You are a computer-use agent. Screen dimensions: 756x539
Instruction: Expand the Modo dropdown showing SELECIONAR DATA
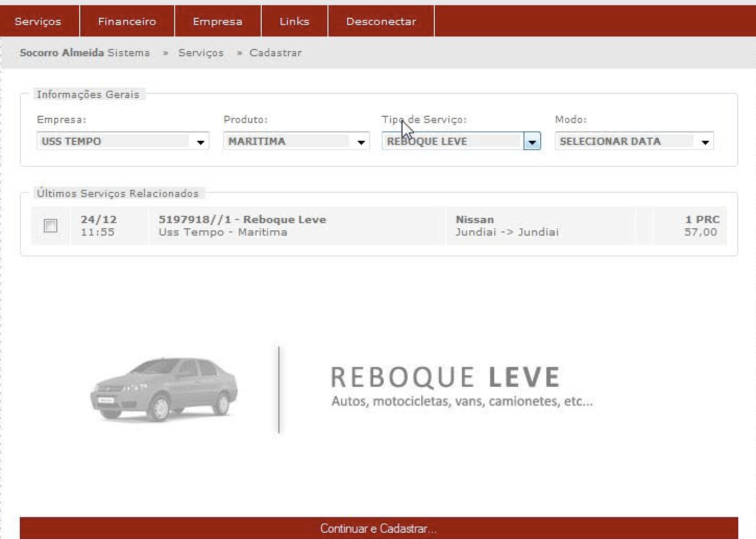point(705,142)
